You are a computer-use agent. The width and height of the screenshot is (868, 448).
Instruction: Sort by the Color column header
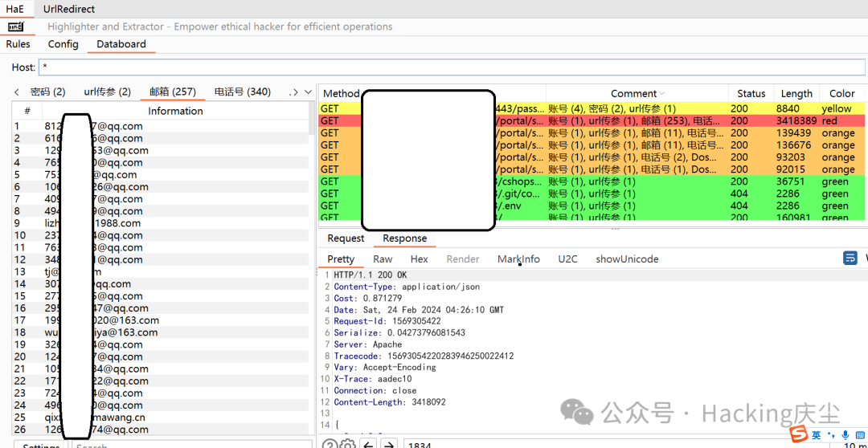842,93
